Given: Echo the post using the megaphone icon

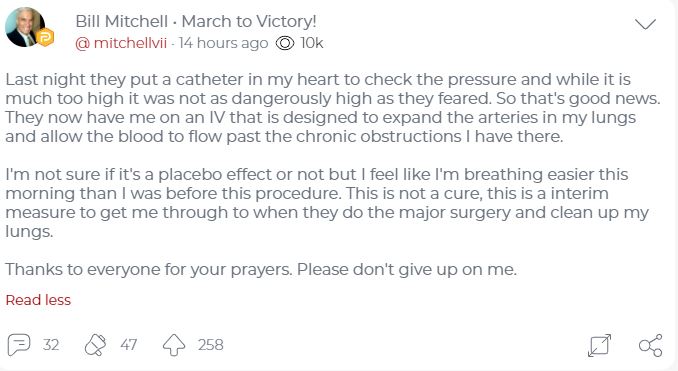Looking at the screenshot, I should (x=95, y=345).
